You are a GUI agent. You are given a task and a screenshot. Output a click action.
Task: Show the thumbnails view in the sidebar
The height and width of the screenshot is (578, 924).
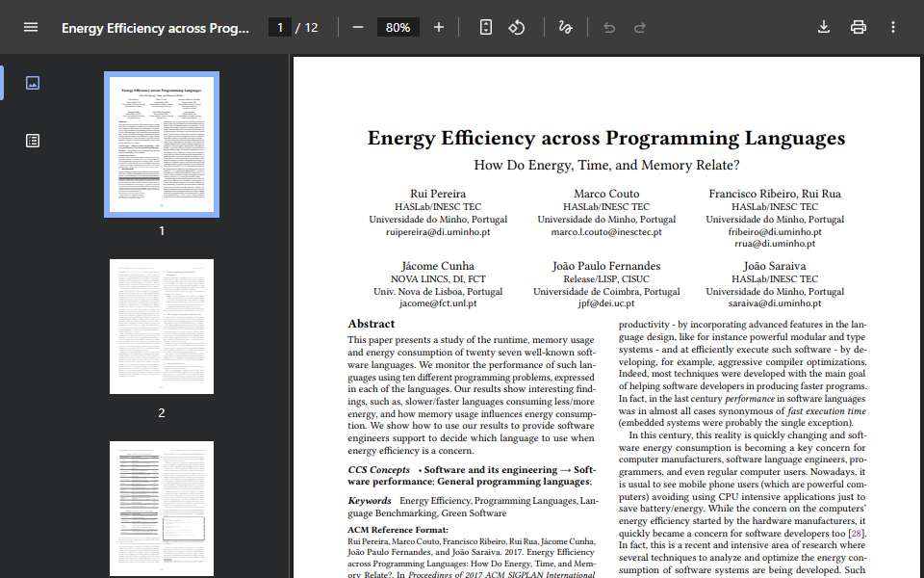pos(33,83)
